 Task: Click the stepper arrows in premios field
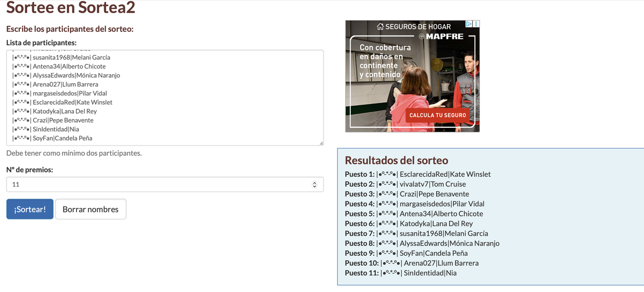315,184
